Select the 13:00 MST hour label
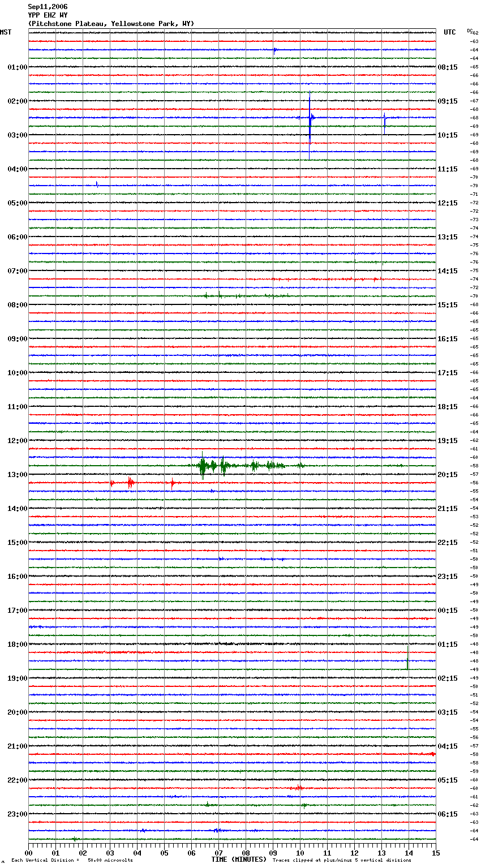The width and height of the screenshot is (481, 868). pos(18,475)
